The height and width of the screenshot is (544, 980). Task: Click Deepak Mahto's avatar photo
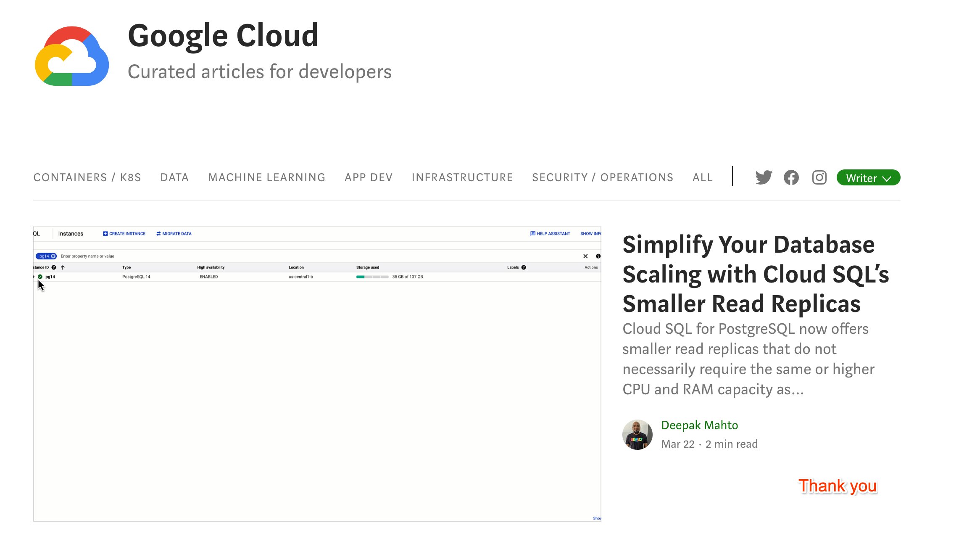638,434
